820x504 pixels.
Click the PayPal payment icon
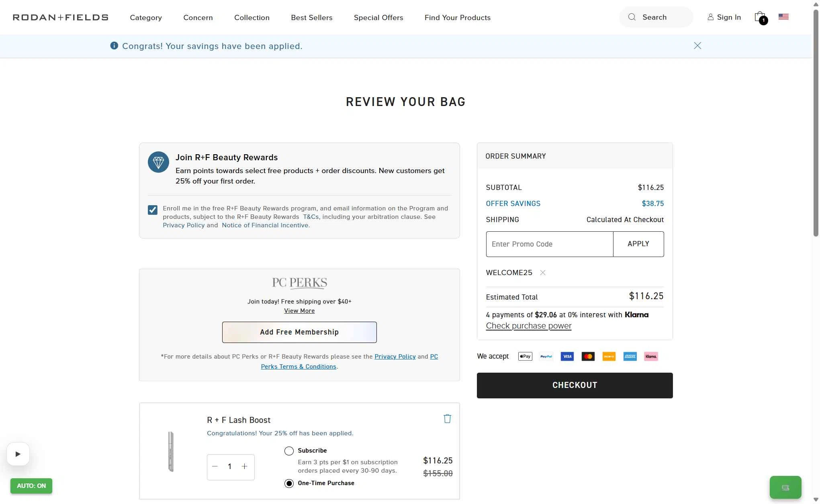pyautogui.click(x=546, y=356)
